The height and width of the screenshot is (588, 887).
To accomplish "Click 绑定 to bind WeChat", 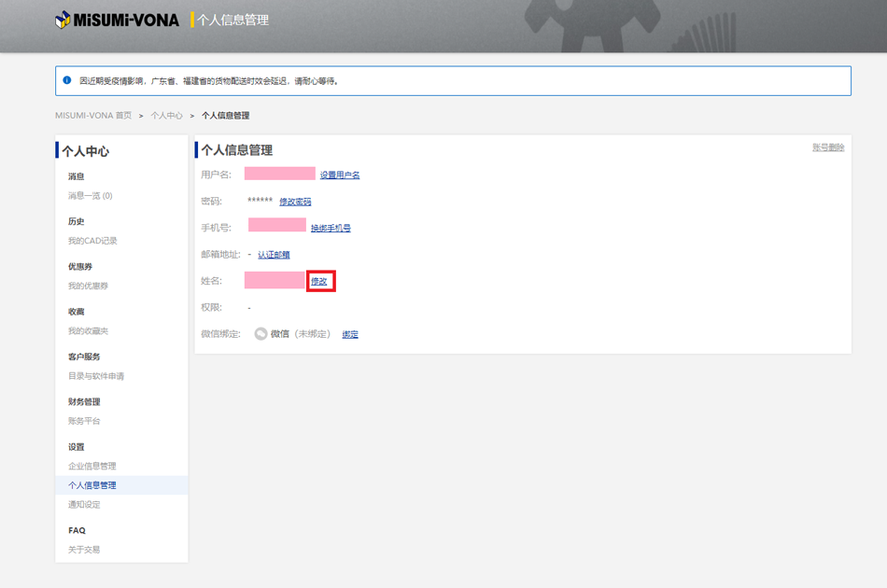I will click(350, 334).
